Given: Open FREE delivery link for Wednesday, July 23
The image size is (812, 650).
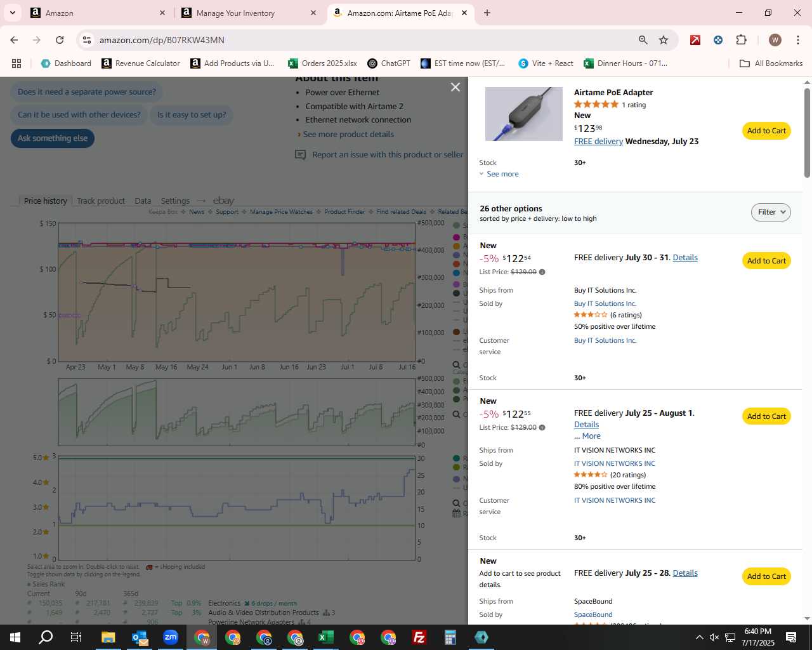Looking at the screenshot, I should [x=598, y=142].
